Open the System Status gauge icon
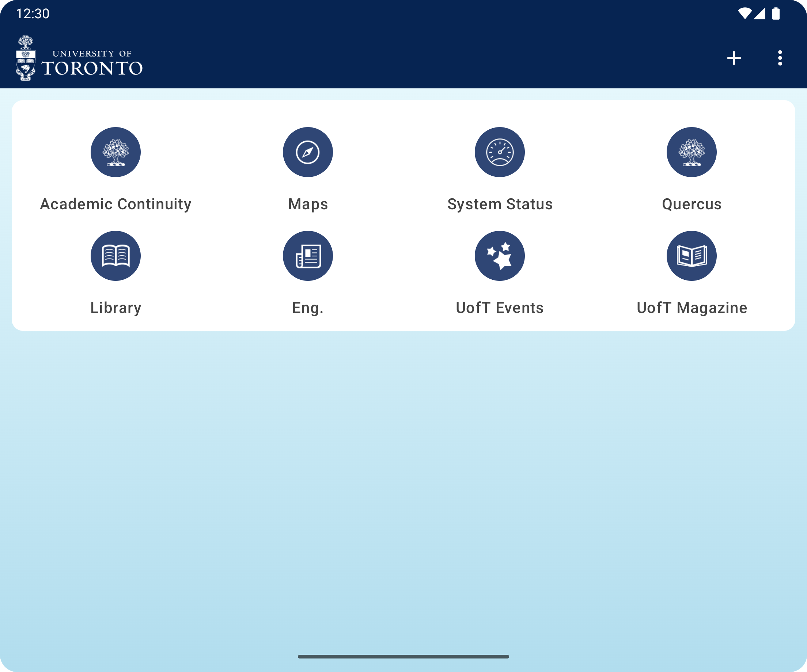 [x=500, y=152]
